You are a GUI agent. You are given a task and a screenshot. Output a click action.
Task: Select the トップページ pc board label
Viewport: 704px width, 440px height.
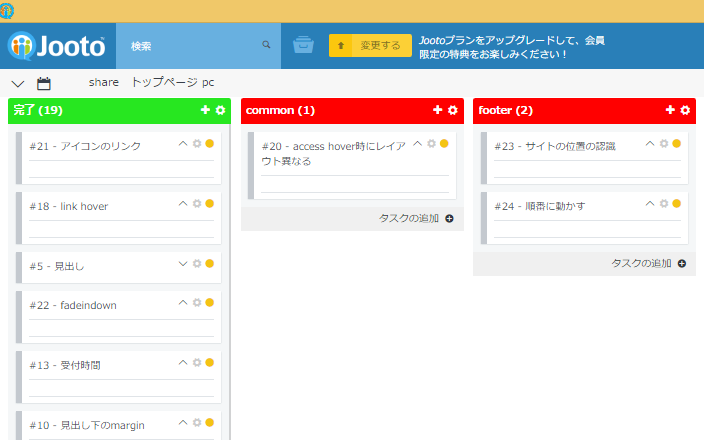[172, 83]
